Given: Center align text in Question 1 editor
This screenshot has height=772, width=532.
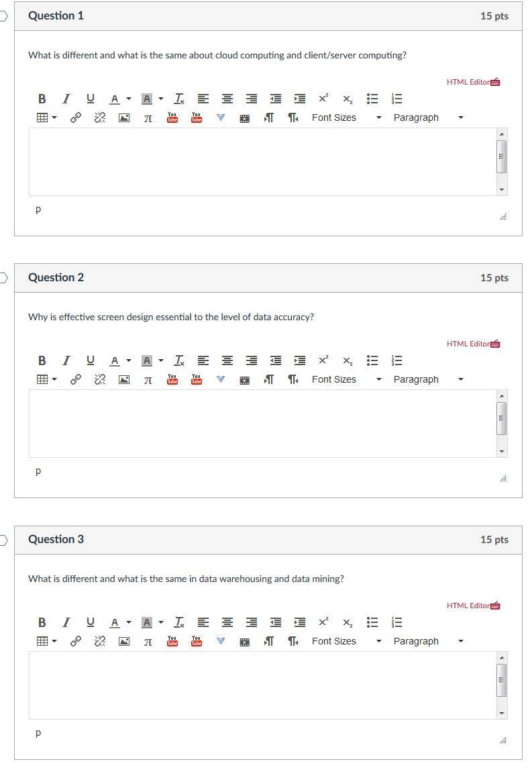Looking at the screenshot, I should tap(227, 99).
